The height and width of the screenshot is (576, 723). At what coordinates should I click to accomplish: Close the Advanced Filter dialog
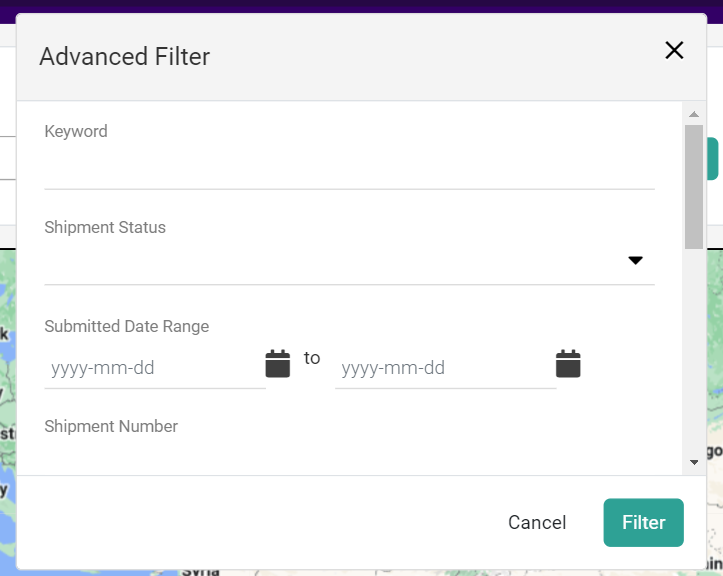click(674, 50)
